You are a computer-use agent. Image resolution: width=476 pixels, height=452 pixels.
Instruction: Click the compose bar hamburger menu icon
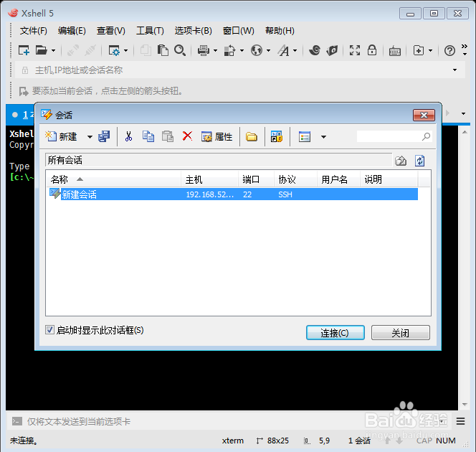pyautogui.click(x=460, y=421)
